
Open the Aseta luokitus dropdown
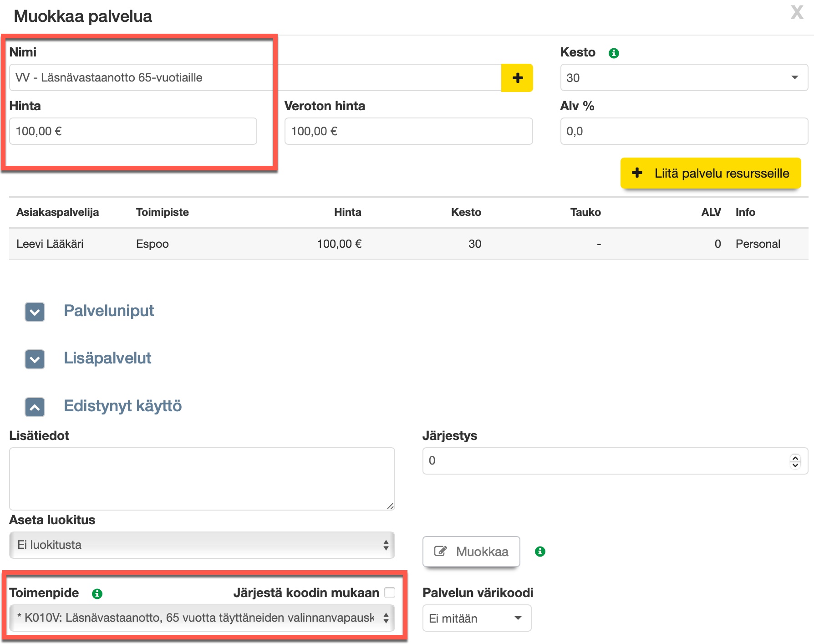point(202,545)
